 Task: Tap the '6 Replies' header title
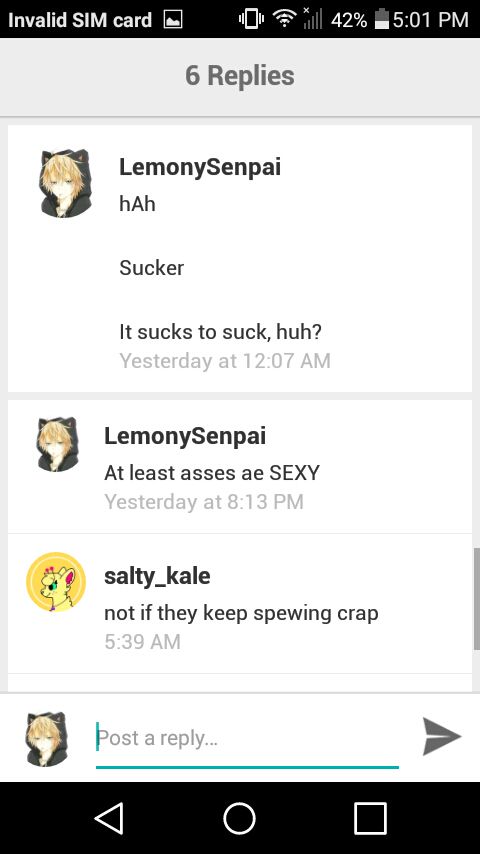click(x=240, y=75)
